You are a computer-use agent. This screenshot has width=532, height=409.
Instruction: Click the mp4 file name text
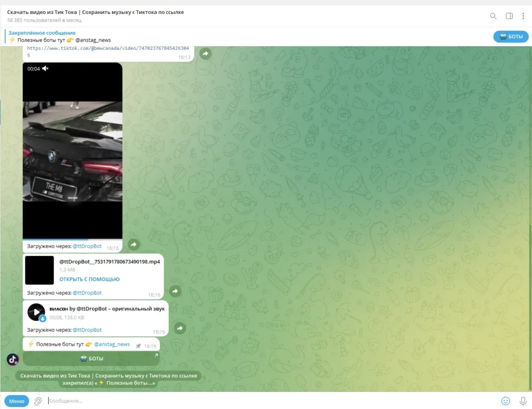[x=110, y=262]
